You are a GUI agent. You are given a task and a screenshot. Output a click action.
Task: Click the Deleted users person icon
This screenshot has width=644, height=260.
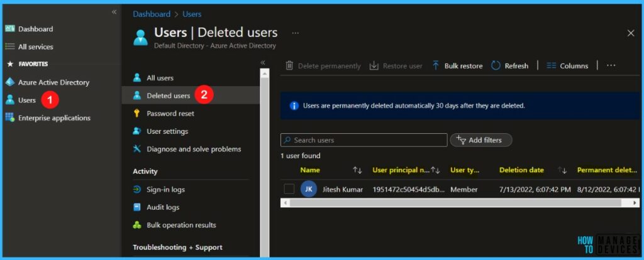[x=137, y=95]
